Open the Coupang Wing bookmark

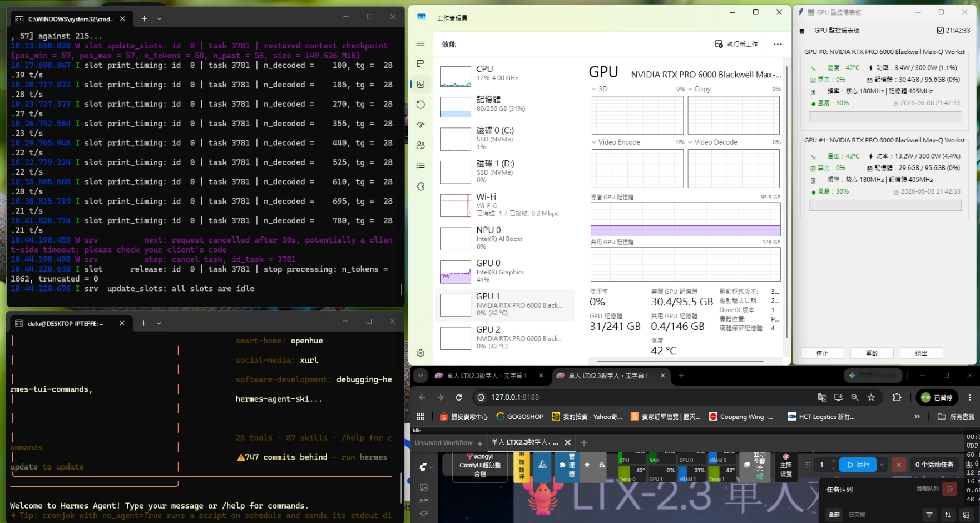[741, 416]
